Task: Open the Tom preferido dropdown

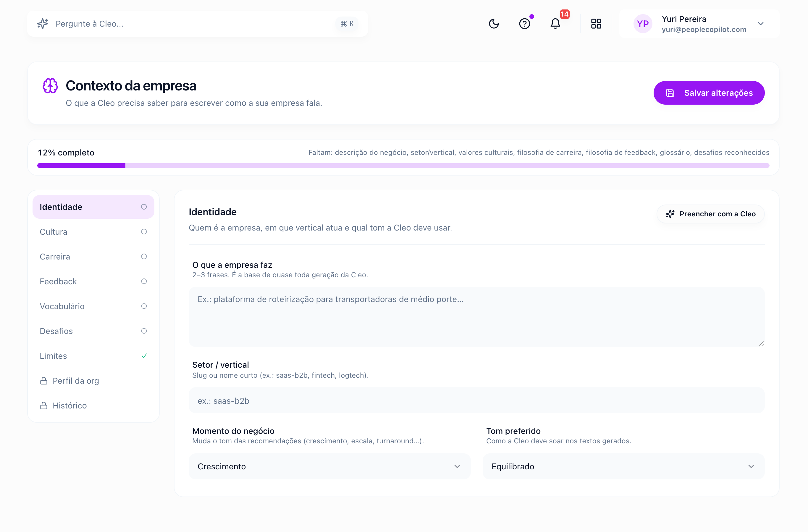Action: 624,466
